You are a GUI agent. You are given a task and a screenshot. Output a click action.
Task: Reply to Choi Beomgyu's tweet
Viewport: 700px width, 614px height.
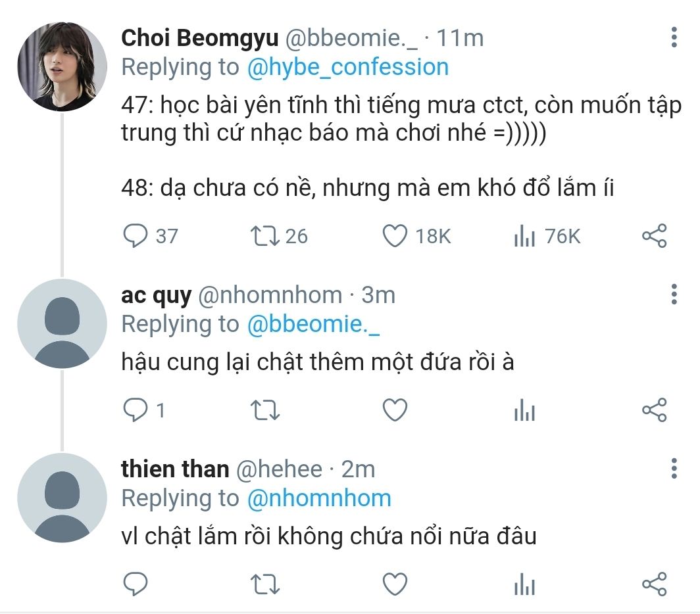pos(136,236)
